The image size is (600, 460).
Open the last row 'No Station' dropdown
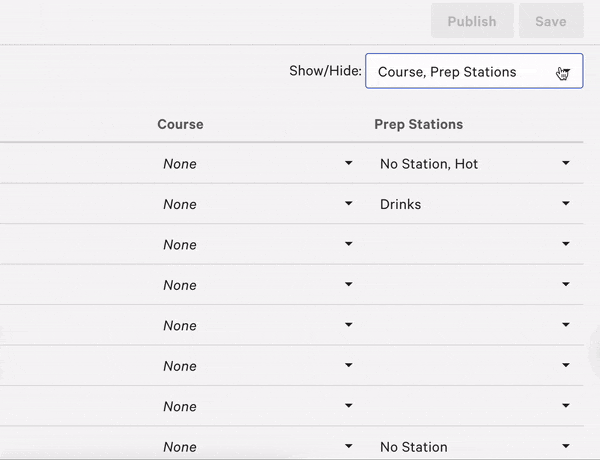pyautogui.click(x=473, y=447)
